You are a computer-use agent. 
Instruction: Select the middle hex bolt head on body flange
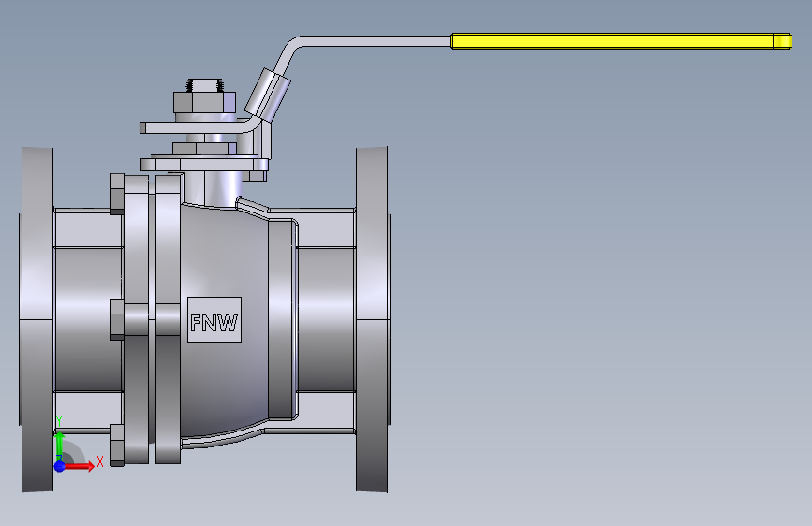117,319
